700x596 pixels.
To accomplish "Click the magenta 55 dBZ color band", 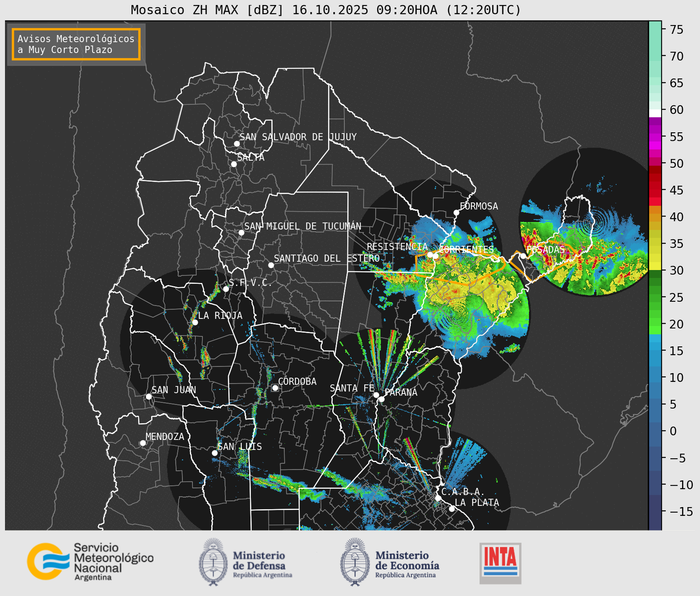I will tap(655, 137).
